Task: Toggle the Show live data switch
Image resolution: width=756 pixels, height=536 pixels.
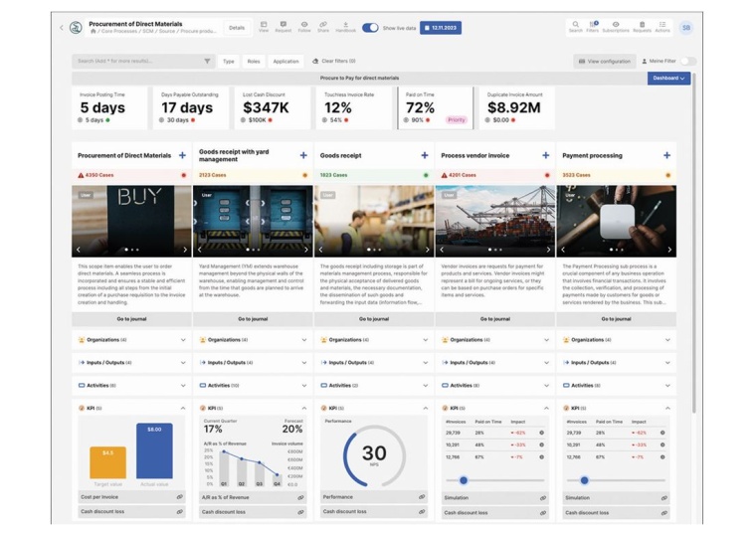Action: 370,28
